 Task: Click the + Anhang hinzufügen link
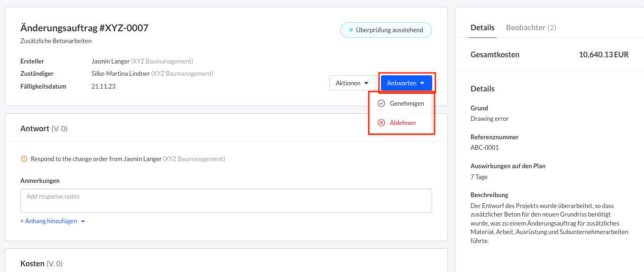coord(49,221)
